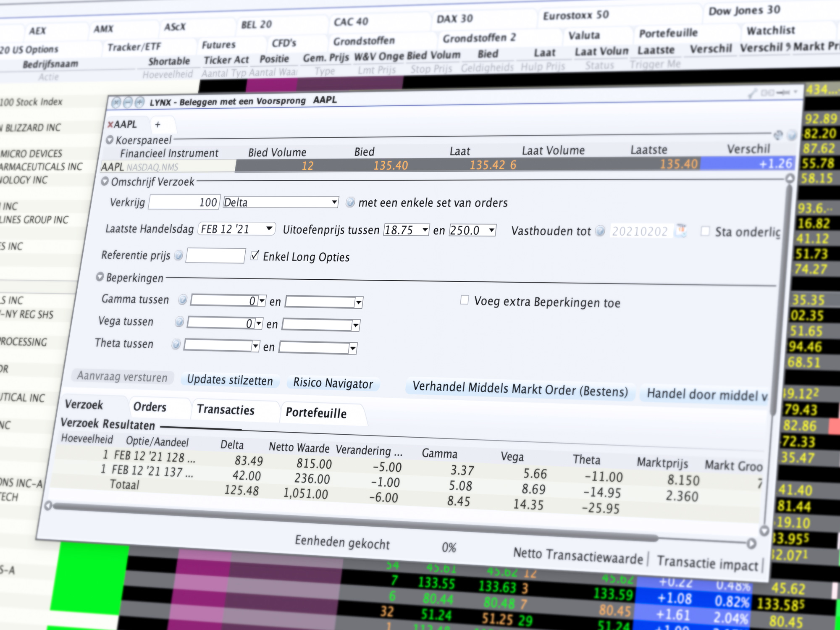The width and height of the screenshot is (840, 630).
Task: Click AAPL NASDAQ.NMS instrument cell
Action: [x=168, y=167]
